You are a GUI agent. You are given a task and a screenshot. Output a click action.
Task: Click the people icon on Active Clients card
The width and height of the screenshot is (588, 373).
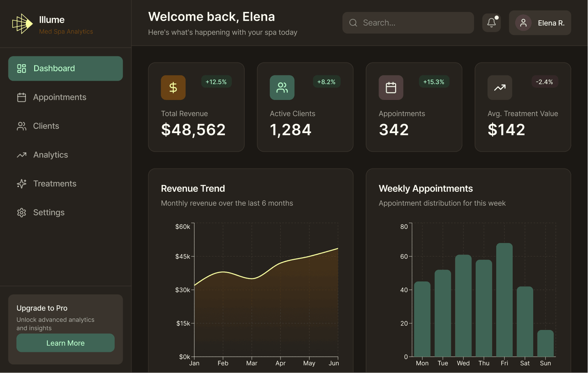click(x=282, y=88)
